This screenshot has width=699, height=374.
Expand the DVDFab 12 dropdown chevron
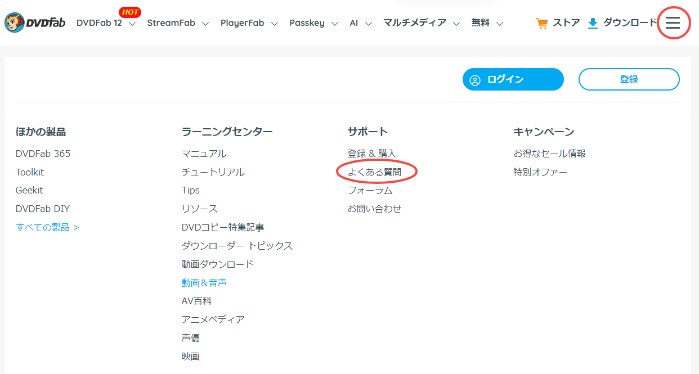click(x=132, y=24)
